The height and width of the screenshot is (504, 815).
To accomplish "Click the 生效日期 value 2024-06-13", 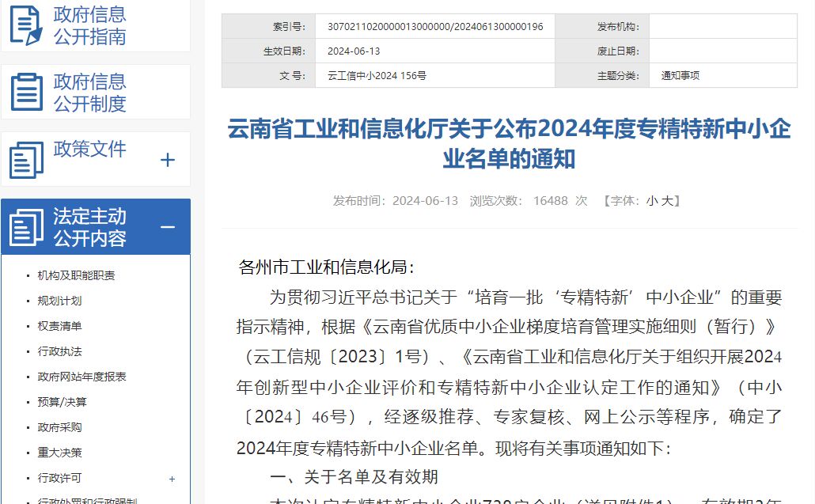I will point(354,51).
